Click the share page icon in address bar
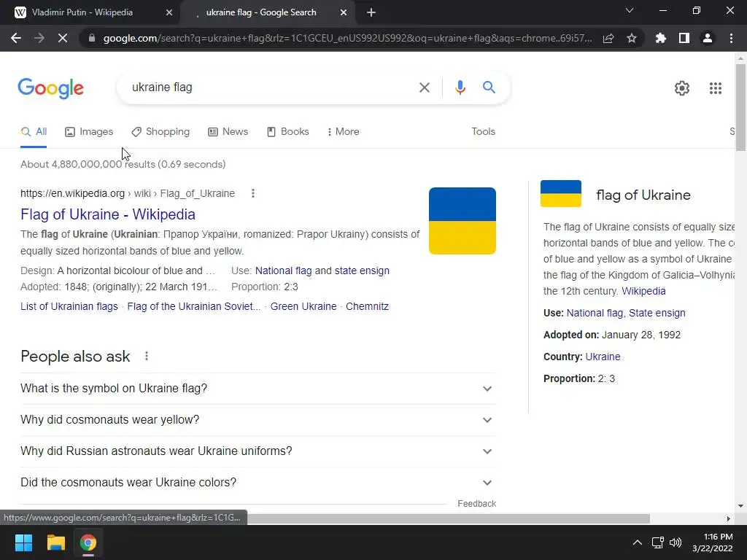 [608, 38]
